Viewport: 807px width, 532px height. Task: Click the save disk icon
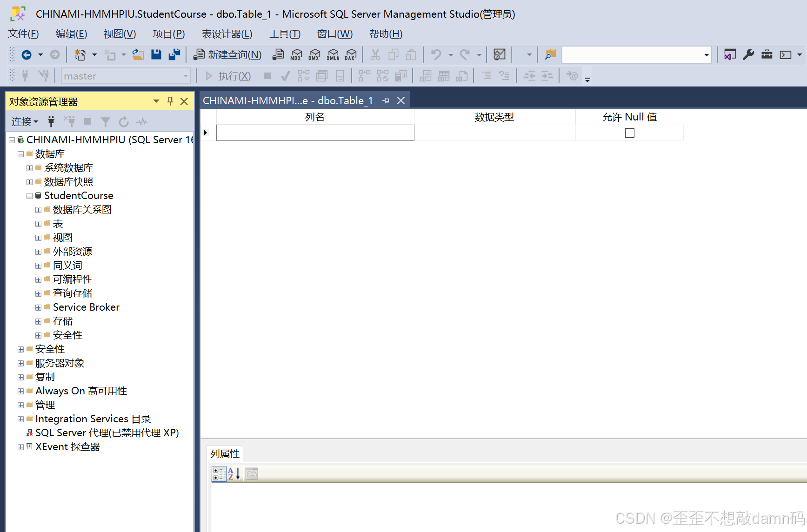(x=156, y=55)
